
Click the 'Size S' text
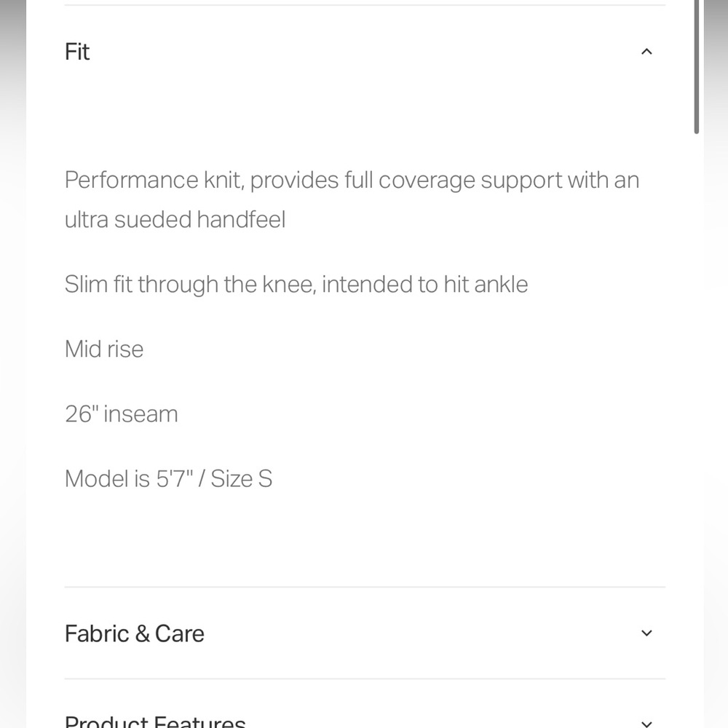[x=242, y=479]
